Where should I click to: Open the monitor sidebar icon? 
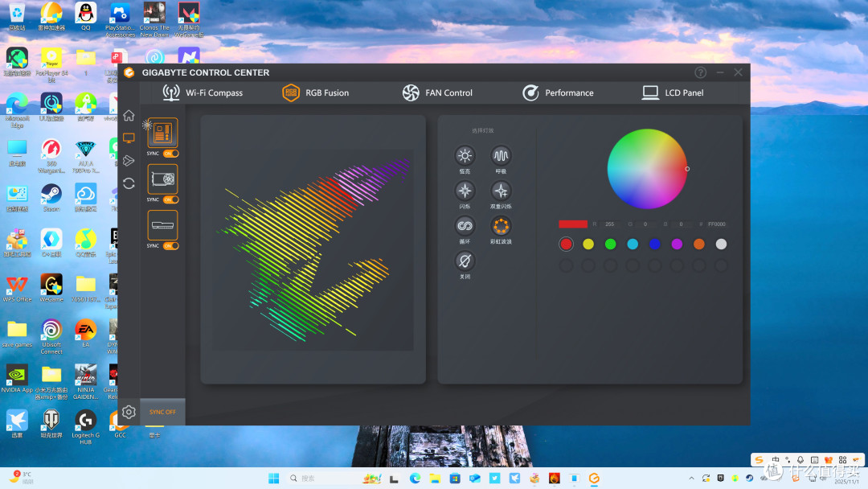[129, 138]
